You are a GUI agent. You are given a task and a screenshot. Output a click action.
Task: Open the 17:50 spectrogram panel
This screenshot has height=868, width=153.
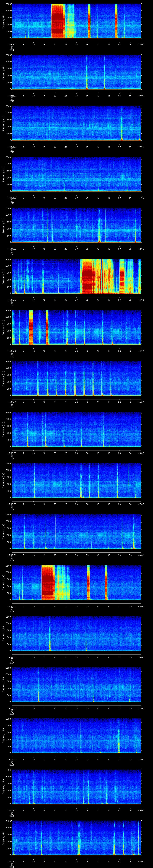pyautogui.click(x=76, y=685)
